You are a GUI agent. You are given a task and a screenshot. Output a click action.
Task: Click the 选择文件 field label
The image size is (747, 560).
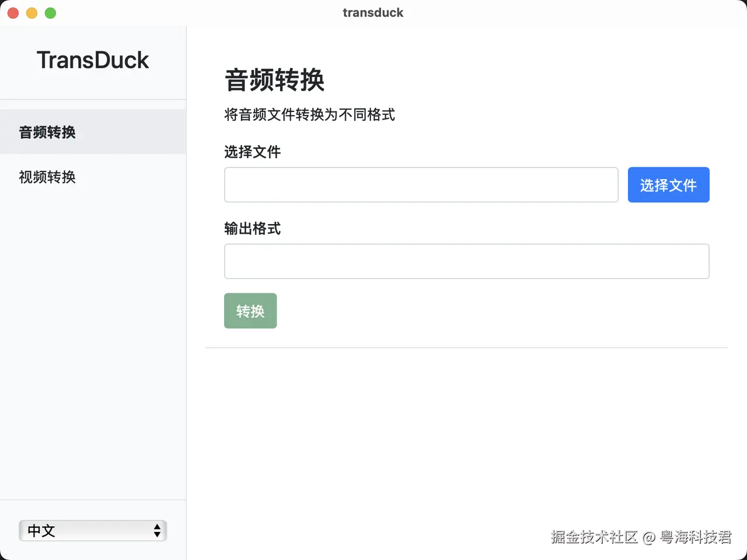252,152
